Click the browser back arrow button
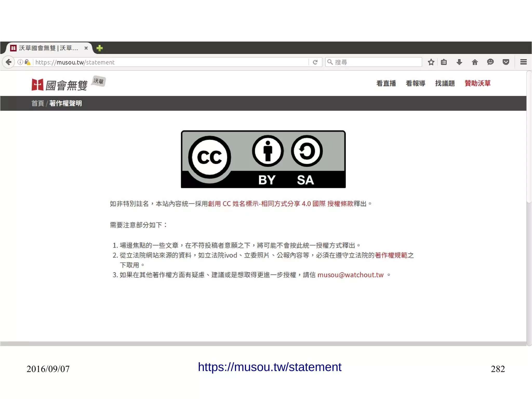532x399 pixels. click(9, 62)
